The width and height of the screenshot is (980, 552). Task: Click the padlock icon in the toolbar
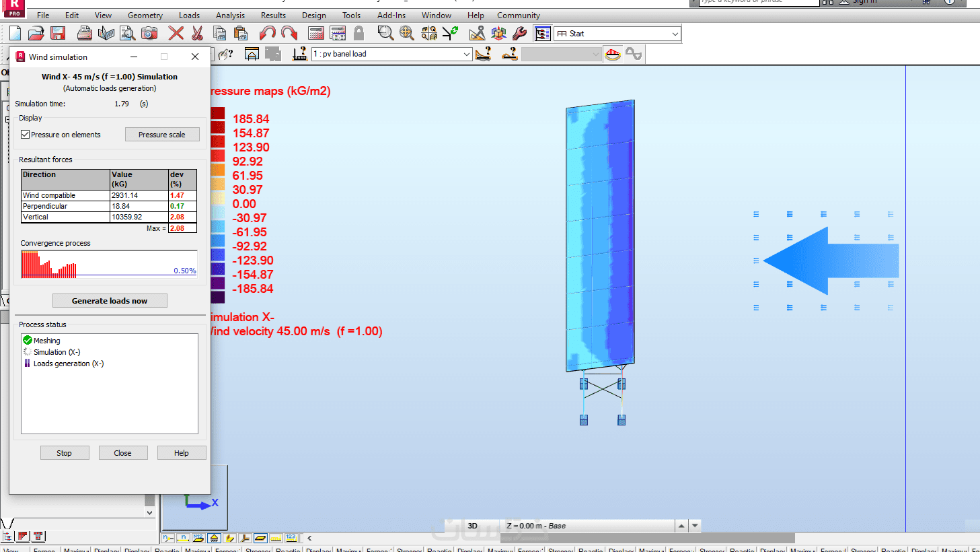coord(359,33)
